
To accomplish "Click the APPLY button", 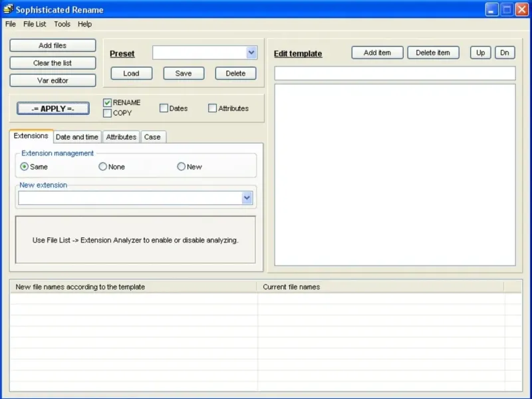I will pos(53,108).
